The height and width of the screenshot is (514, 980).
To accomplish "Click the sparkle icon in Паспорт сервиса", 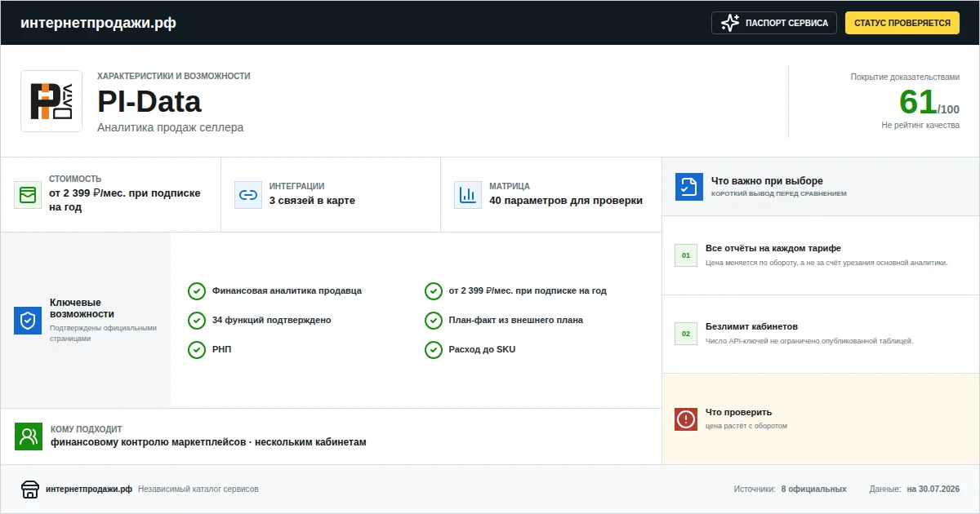I will (730, 23).
